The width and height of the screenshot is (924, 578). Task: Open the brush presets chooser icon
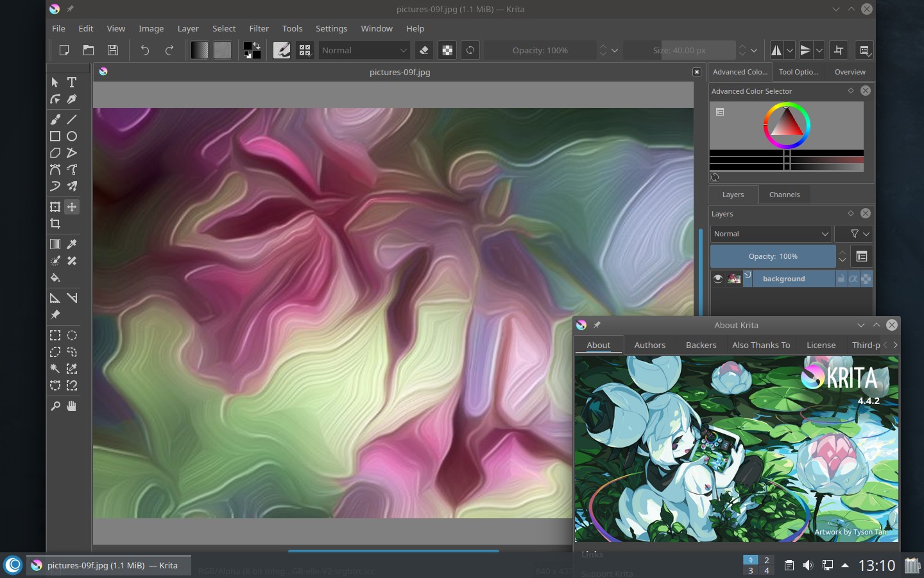tap(305, 50)
